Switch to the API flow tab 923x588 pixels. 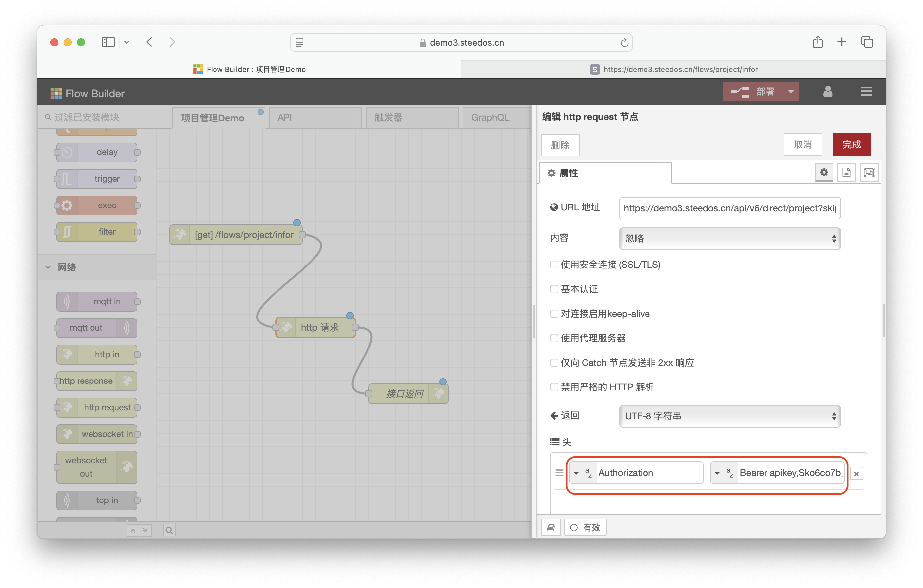point(315,118)
